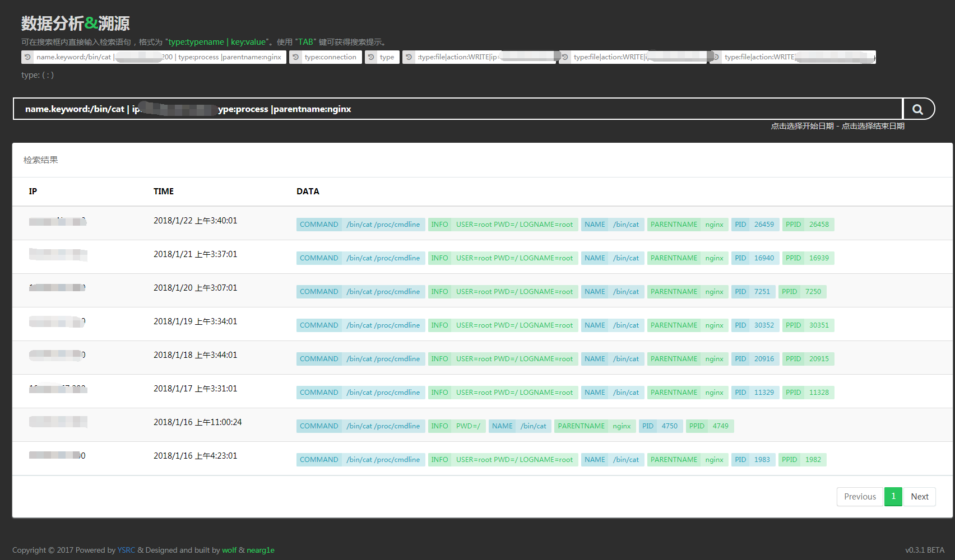Image resolution: width=955 pixels, height=560 pixels.
Task: Click the PID 16940 tag
Action: [755, 258]
